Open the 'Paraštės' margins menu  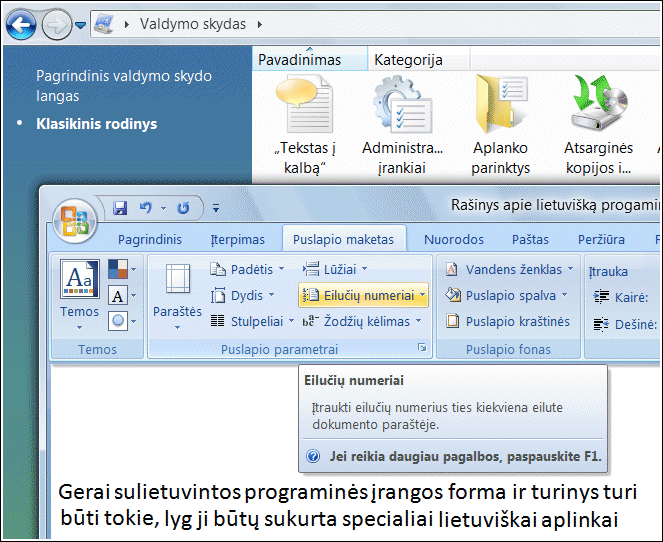click(x=178, y=296)
